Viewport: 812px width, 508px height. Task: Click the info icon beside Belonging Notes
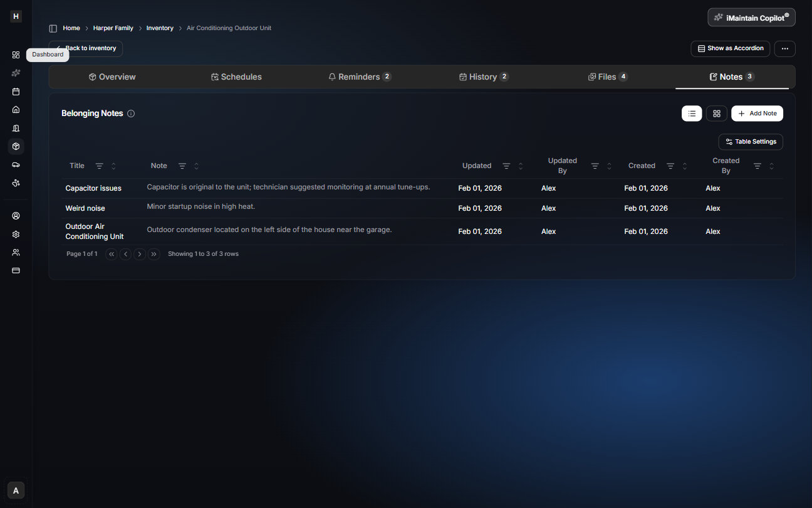[131, 114]
